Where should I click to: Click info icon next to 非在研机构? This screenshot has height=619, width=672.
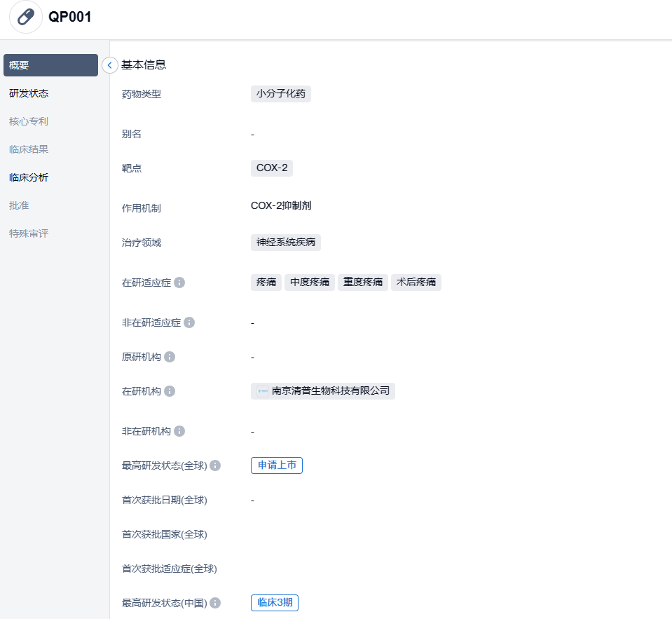pos(179,431)
